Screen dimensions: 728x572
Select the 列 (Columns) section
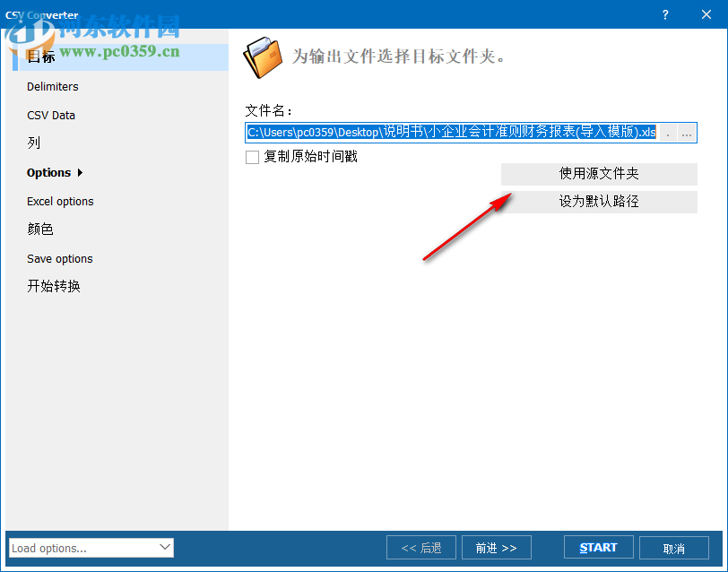click(x=36, y=143)
